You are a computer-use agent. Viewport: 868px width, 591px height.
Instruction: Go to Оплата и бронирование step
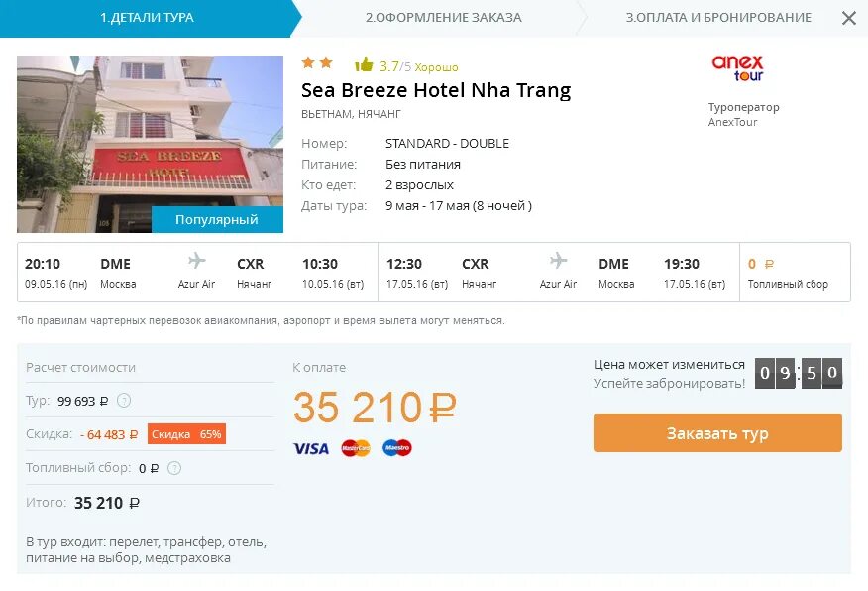718,18
